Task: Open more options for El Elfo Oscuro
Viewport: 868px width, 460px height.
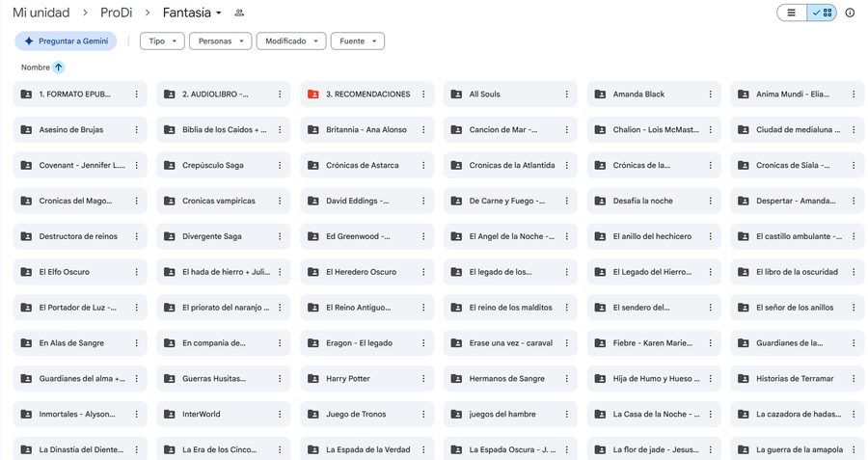Action: pyautogui.click(x=137, y=272)
